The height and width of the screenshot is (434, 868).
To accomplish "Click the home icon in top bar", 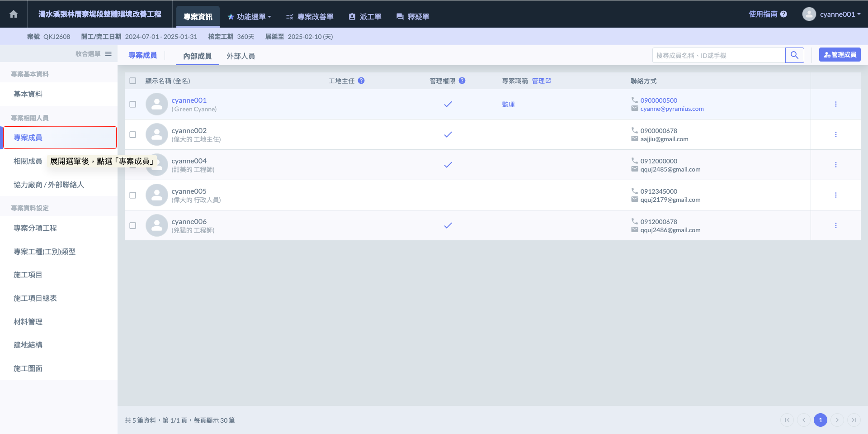I will (14, 14).
